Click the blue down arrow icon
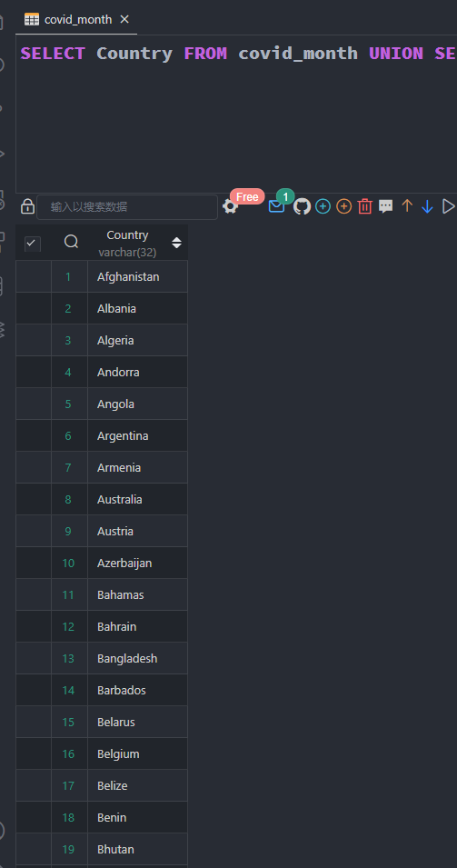This screenshot has width=457, height=868. (427, 207)
